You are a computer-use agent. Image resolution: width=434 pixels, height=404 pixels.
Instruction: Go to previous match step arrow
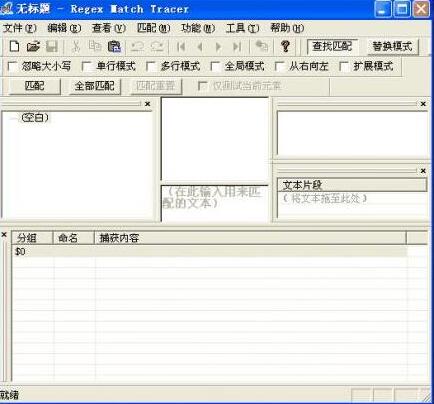tap(200, 46)
